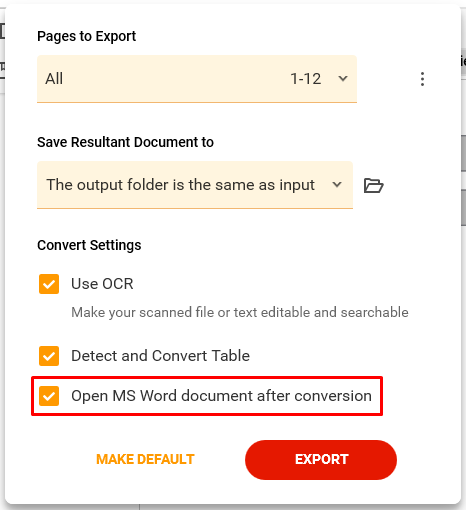Select the 1-12 page range value
The image size is (466, 510).
click(x=306, y=79)
